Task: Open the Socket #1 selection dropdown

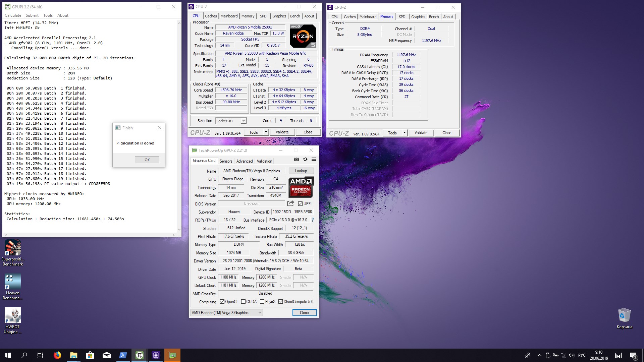Action: pos(231,121)
